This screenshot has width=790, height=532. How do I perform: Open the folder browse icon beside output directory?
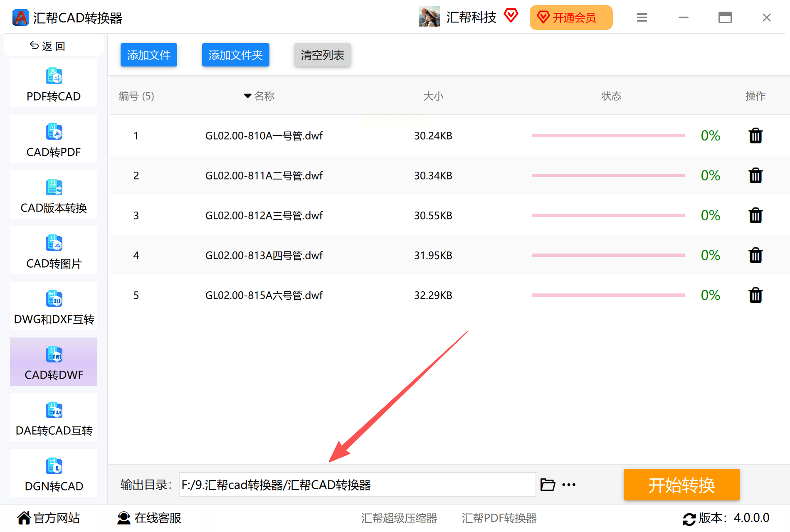(x=548, y=484)
